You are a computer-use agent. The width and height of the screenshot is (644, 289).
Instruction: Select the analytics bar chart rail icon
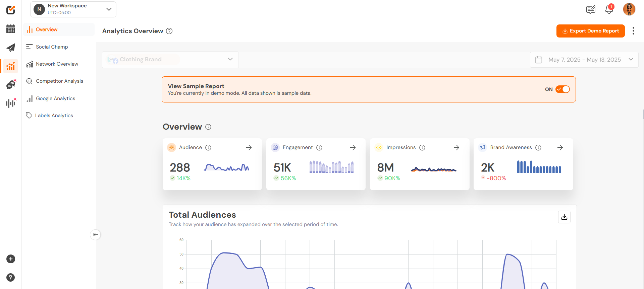pos(11,66)
